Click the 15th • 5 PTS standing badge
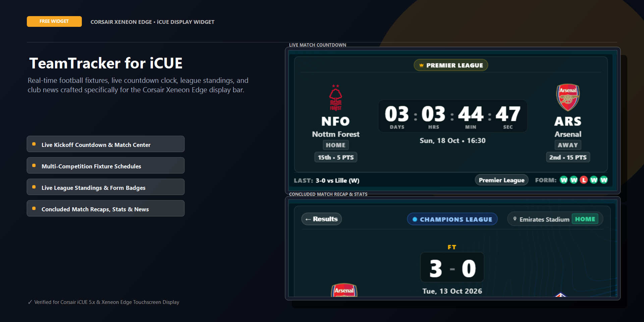644x322 pixels. point(336,157)
